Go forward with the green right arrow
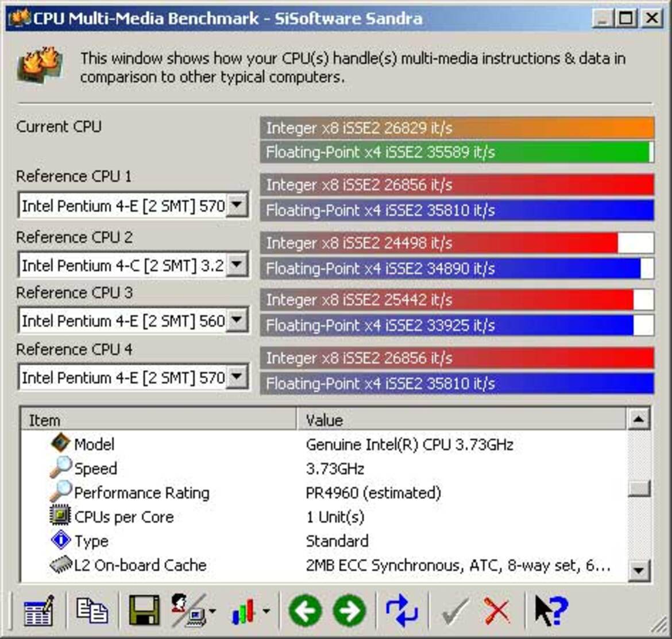 click(x=350, y=611)
